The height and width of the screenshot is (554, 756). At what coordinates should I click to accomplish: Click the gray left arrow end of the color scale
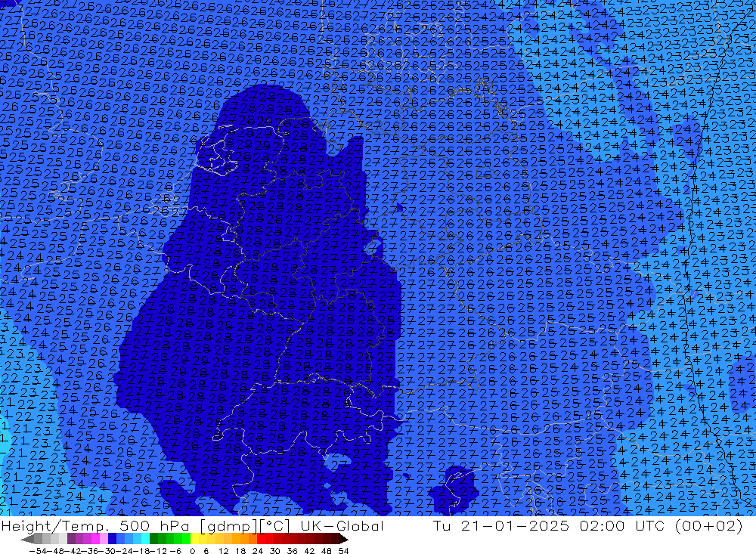27,539
